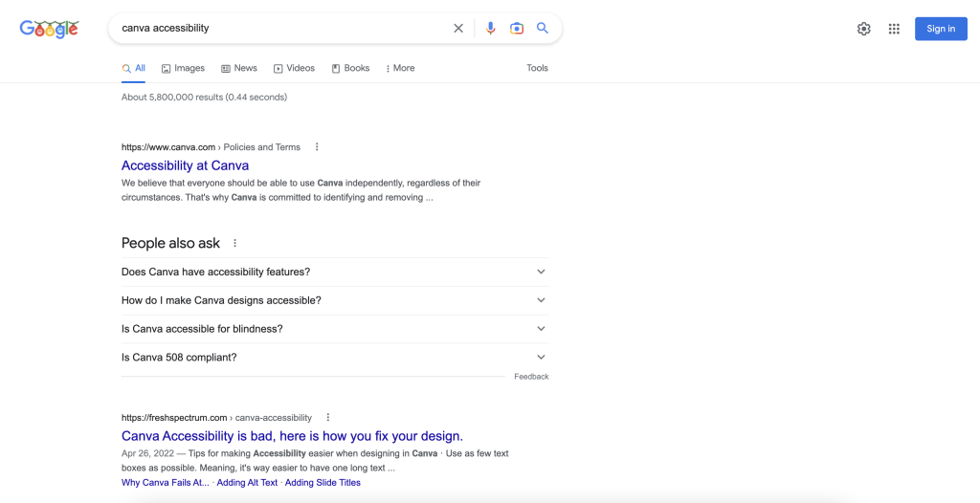This screenshot has height=503, width=980.
Task: Expand "Does Canva have accessibility features?"
Action: [x=335, y=272]
